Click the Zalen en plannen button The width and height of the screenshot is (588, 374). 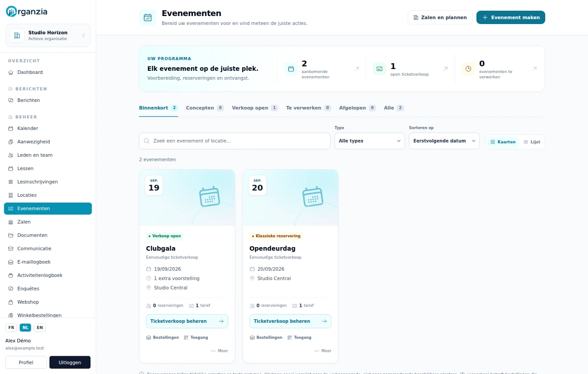coord(440,17)
